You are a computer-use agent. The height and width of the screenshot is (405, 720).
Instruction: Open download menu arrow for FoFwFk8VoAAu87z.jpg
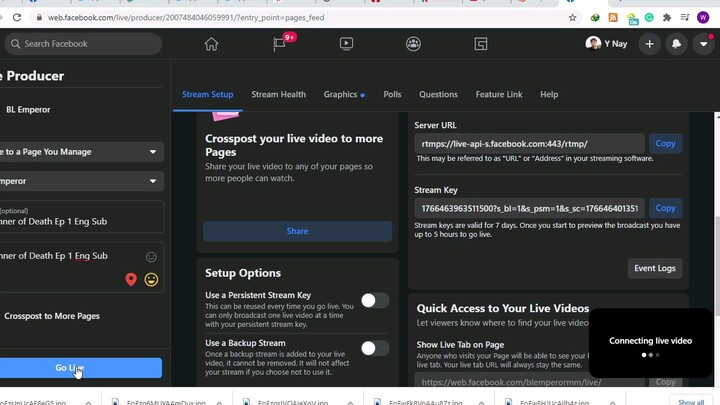(481, 403)
